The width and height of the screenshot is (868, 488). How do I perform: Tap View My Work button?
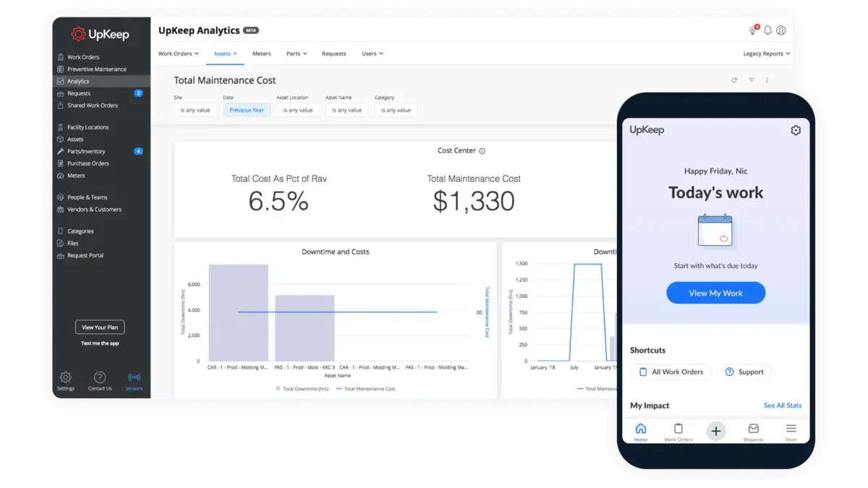point(715,293)
